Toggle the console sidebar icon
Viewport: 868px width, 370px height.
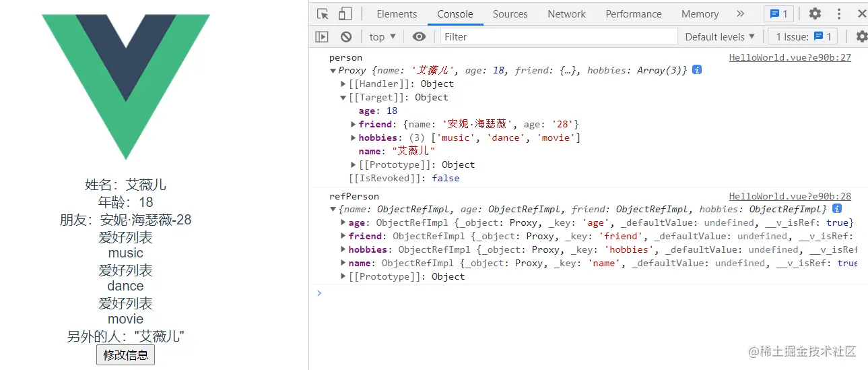322,36
